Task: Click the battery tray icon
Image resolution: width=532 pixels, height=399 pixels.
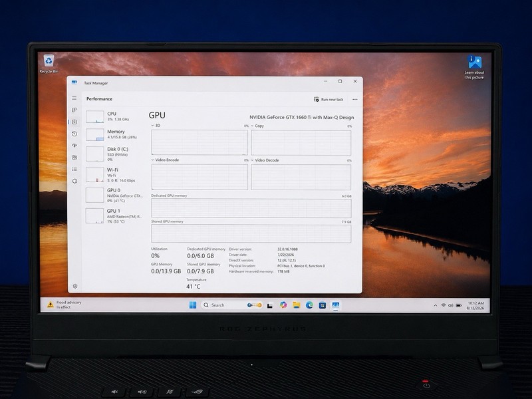Action: tap(459, 305)
